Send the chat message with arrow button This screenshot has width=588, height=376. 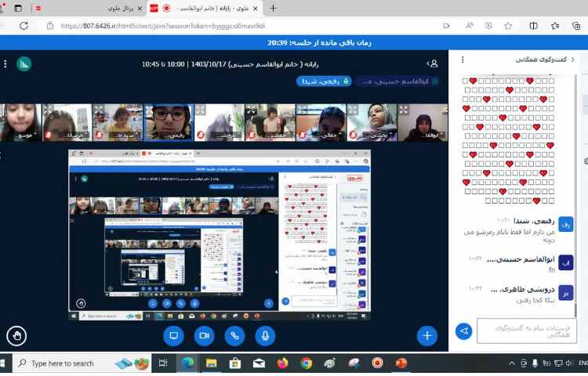pos(463,331)
